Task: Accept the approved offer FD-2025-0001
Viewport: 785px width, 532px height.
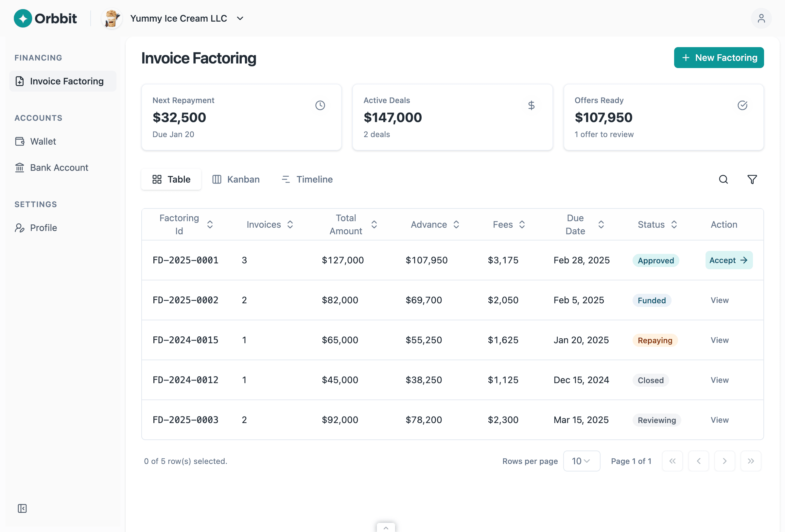Action: coord(728,260)
